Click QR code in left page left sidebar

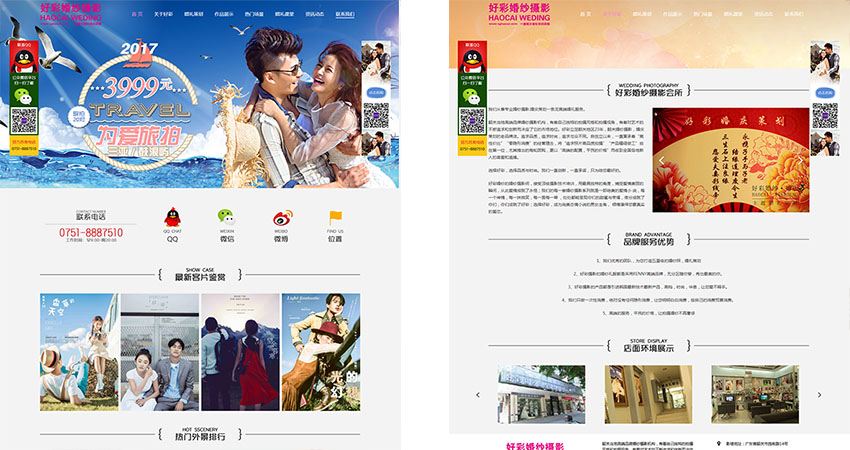click(x=24, y=121)
